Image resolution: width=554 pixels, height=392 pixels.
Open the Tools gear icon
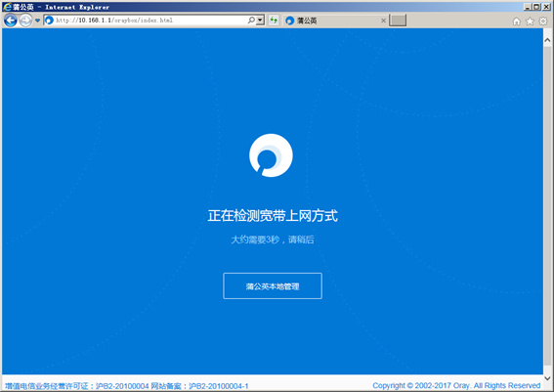[543, 22]
